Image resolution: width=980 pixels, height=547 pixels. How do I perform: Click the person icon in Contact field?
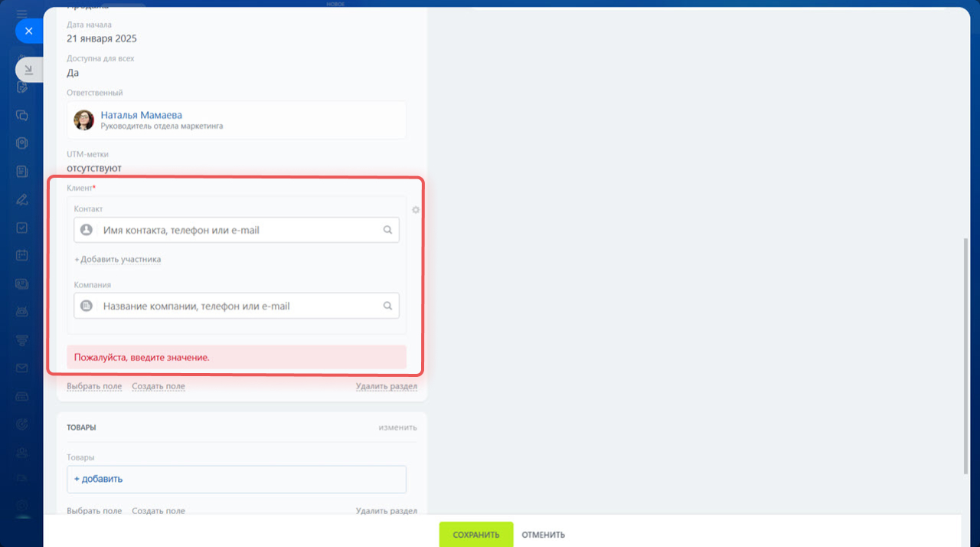[87, 230]
